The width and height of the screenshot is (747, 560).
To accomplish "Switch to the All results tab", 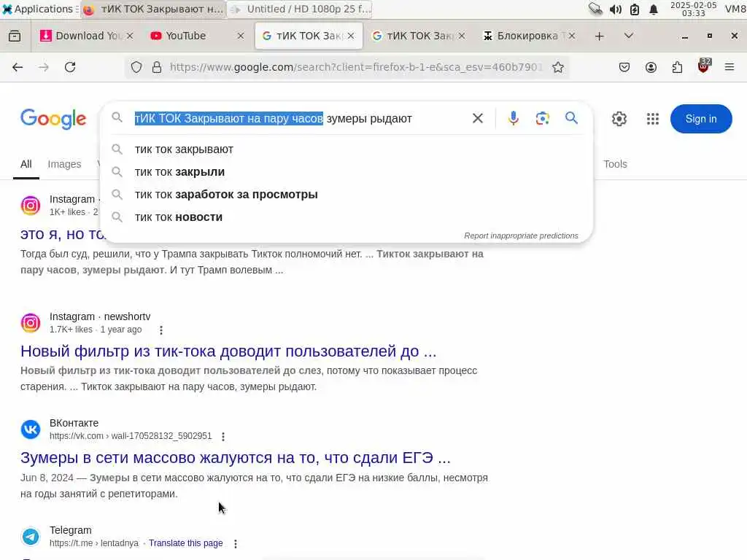I will click(x=26, y=164).
